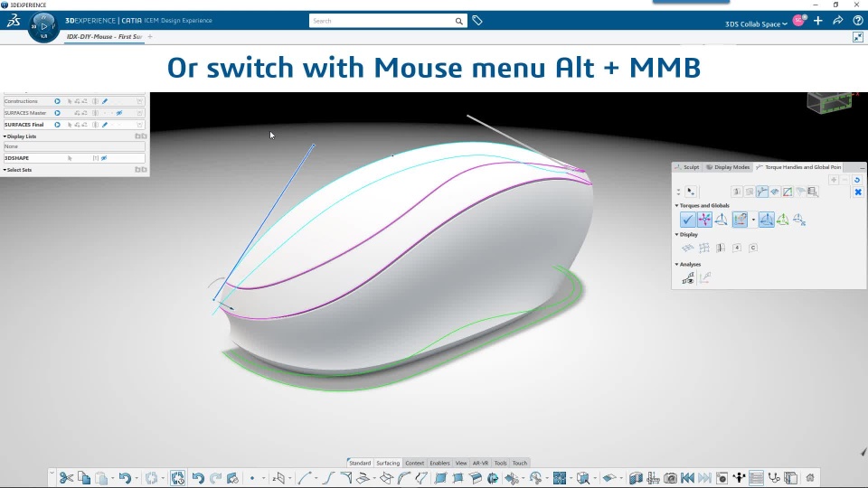Toggle the blue checkmark Torques option
Image resolution: width=868 pixels, height=488 pixels.
click(687, 220)
